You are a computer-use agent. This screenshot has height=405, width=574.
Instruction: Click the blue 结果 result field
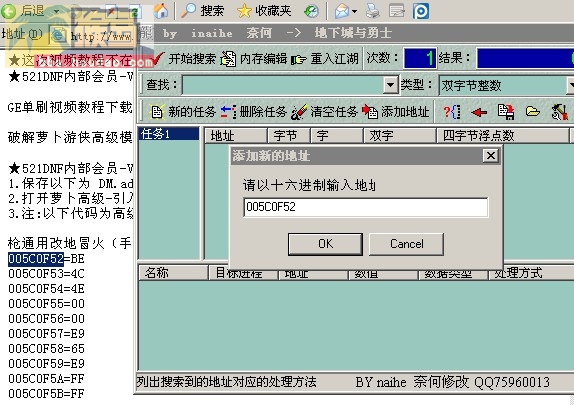click(x=525, y=58)
